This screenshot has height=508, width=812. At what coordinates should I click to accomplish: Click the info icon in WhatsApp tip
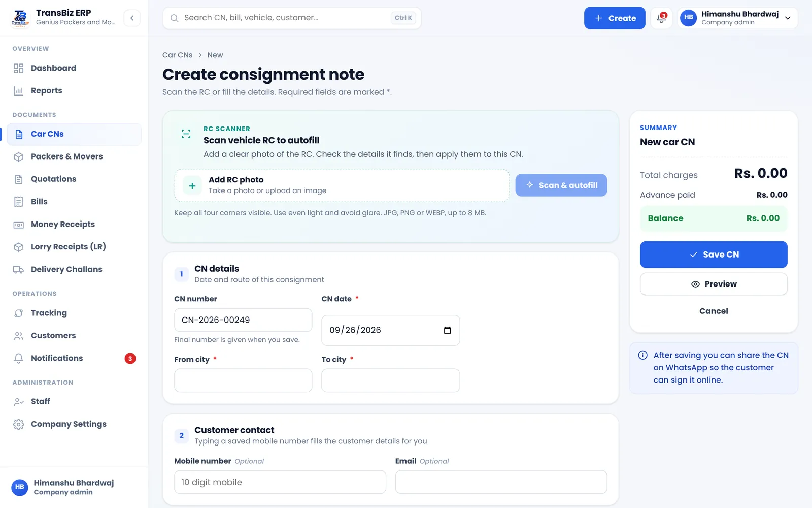coord(642,356)
